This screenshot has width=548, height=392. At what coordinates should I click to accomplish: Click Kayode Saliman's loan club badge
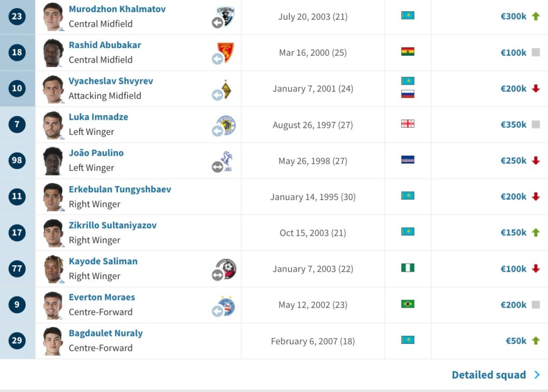[227, 269]
